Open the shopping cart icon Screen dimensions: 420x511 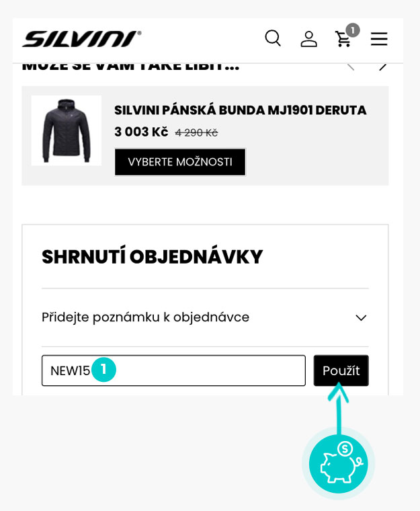tap(343, 40)
